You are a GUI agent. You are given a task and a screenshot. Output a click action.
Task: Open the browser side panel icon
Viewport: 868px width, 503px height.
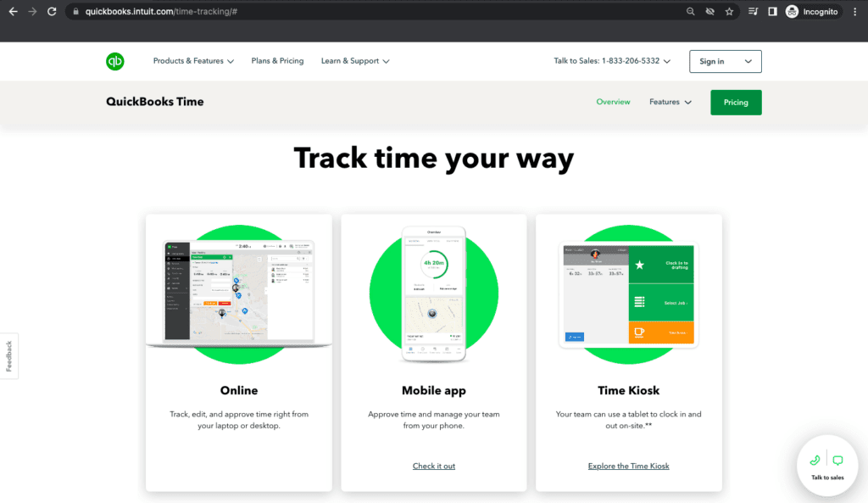click(772, 11)
